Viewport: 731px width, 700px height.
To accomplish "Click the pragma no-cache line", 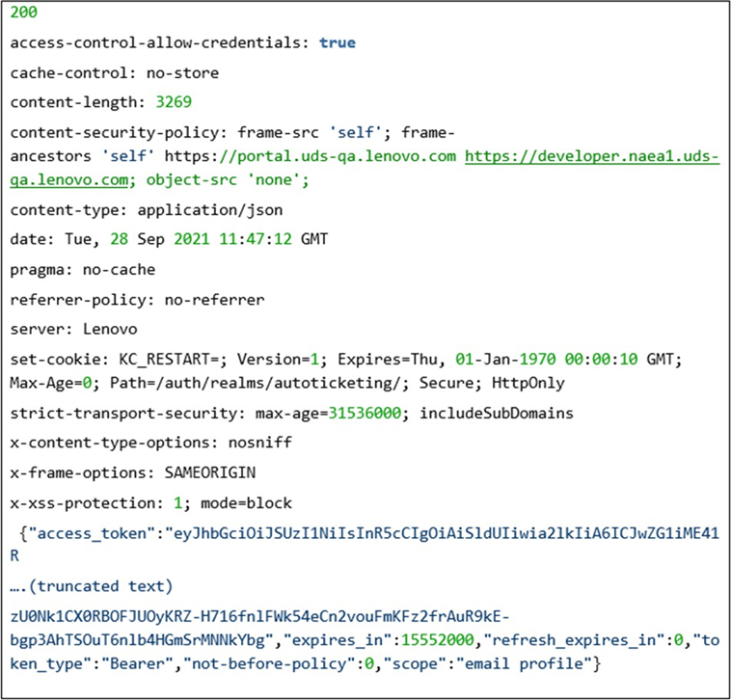I will click(x=83, y=270).
